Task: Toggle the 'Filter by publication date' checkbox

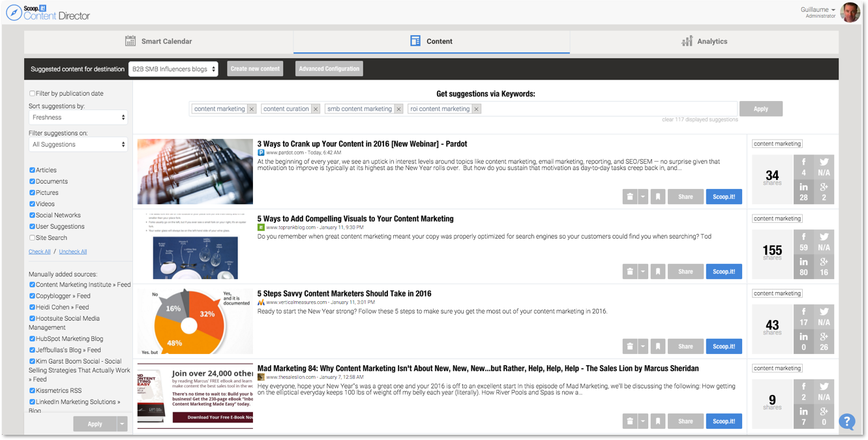Action: [33, 94]
